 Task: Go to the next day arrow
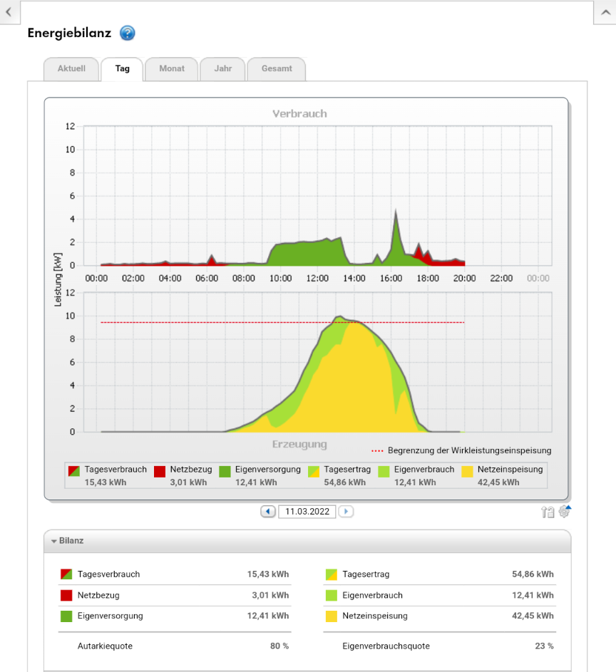[346, 511]
